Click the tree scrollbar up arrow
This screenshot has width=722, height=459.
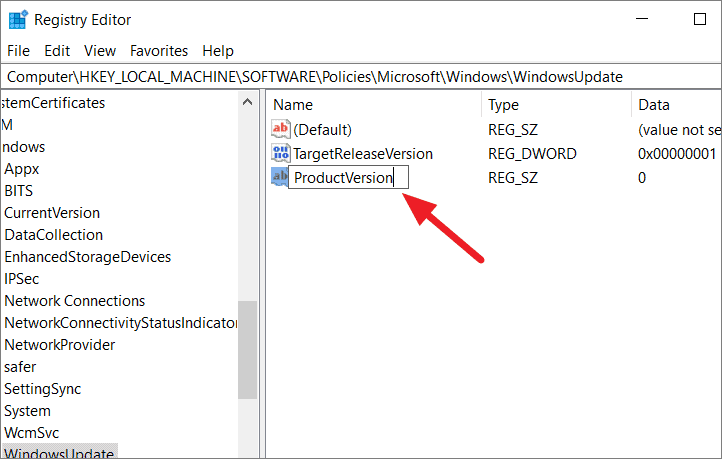pos(247,102)
